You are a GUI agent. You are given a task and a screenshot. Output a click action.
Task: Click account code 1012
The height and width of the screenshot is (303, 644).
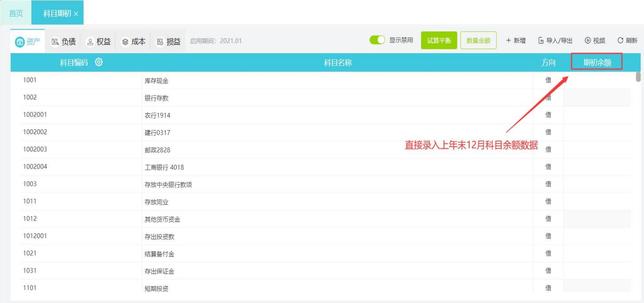pos(30,219)
